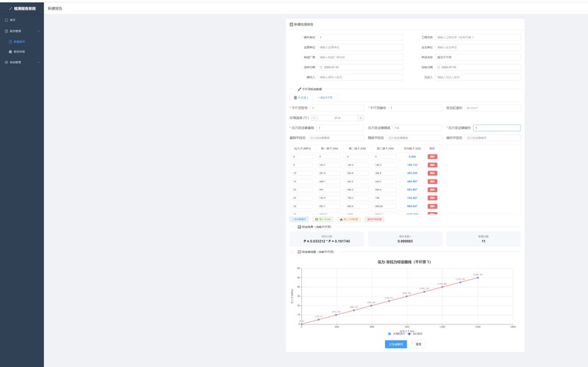Expand the system management submenu arrow
The width and height of the screenshot is (588, 367).
click(x=39, y=63)
